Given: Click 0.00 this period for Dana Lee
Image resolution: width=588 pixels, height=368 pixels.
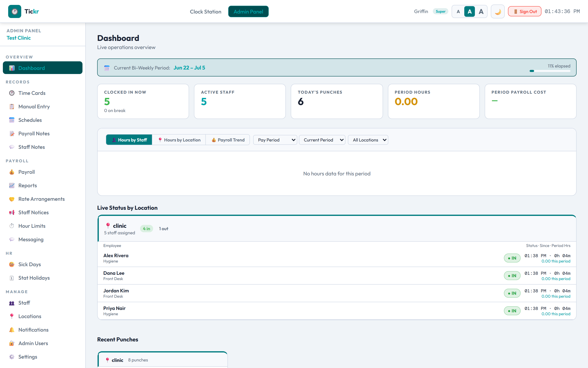Looking at the screenshot, I should point(556,279).
